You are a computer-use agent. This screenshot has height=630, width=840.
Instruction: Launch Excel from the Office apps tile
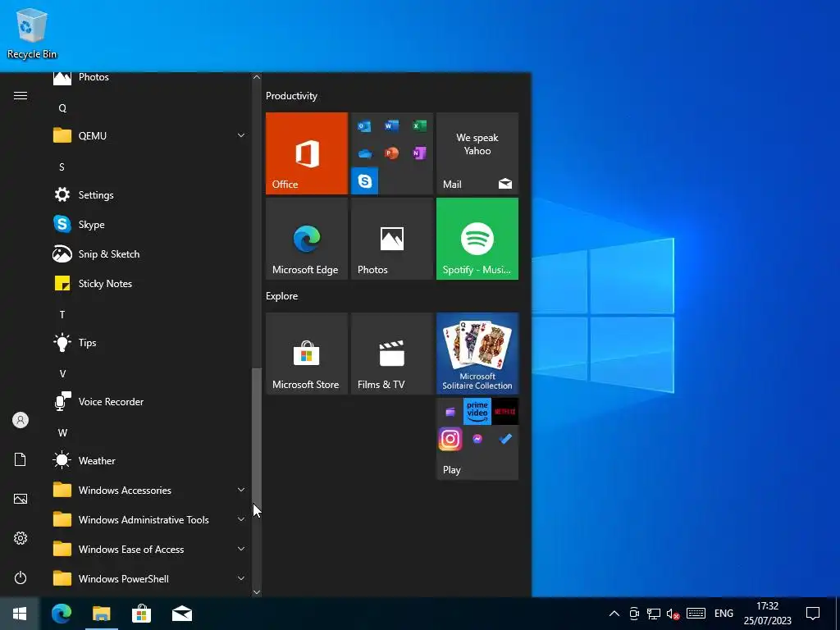[x=419, y=126]
